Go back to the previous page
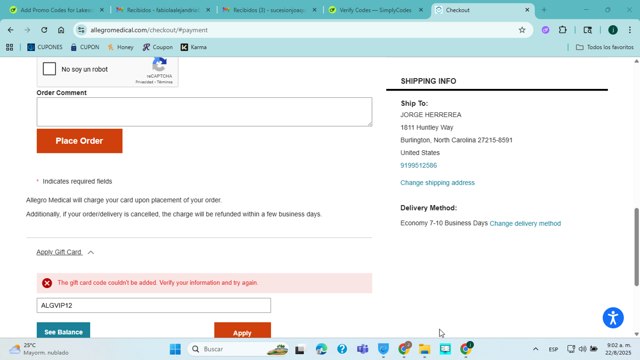The width and height of the screenshot is (640, 360). (x=11, y=30)
